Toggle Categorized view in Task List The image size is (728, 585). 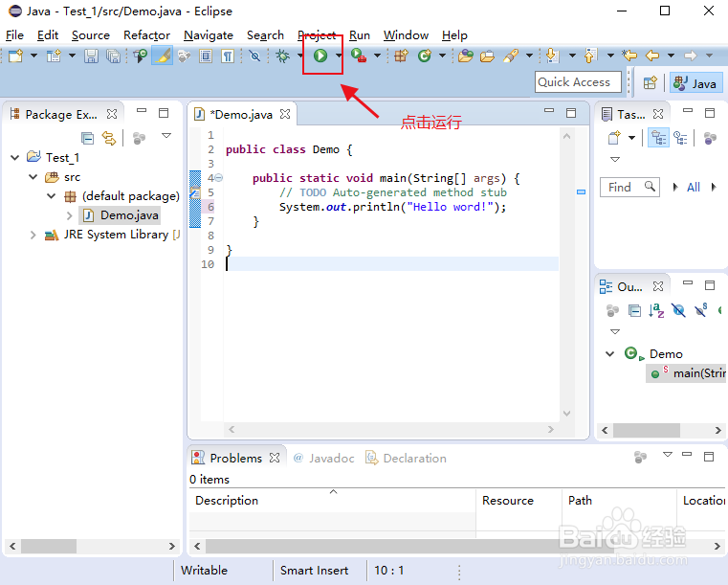pyautogui.click(x=658, y=138)
